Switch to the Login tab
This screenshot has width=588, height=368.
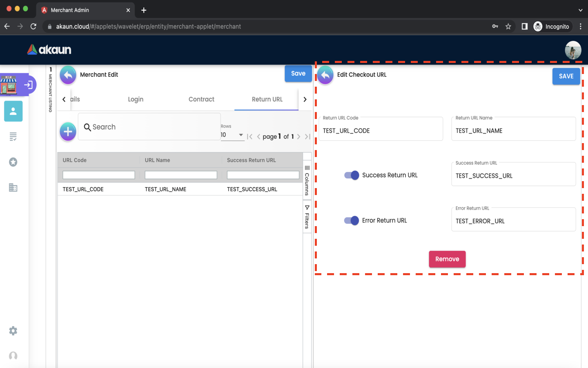click(x=136, y=99)
